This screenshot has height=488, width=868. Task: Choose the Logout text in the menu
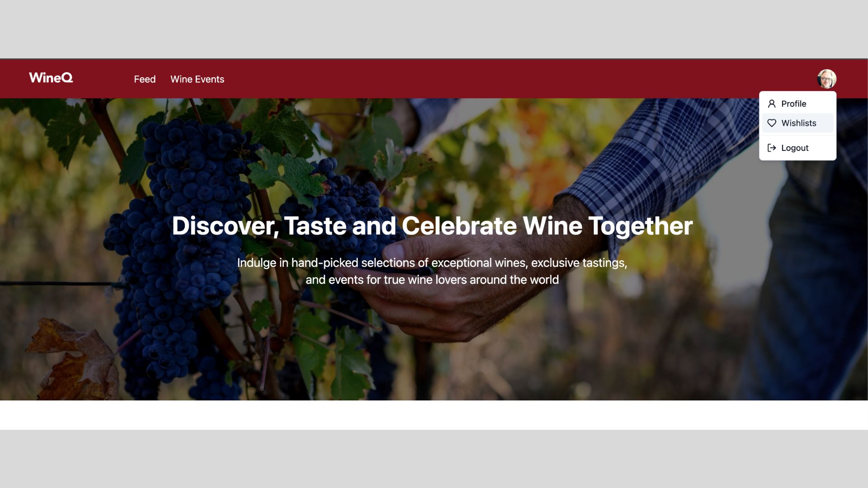point(795,148)
